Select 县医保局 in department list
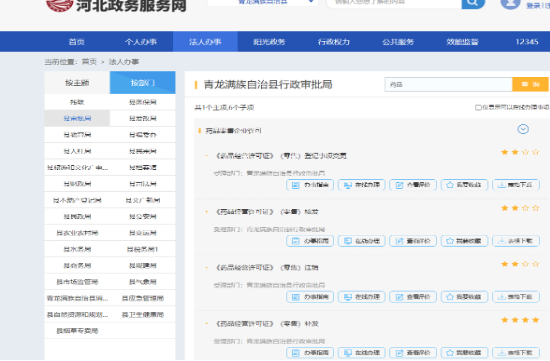Image resolution: width=550 pixels, height=361 pixels. [x=142, y=102]
